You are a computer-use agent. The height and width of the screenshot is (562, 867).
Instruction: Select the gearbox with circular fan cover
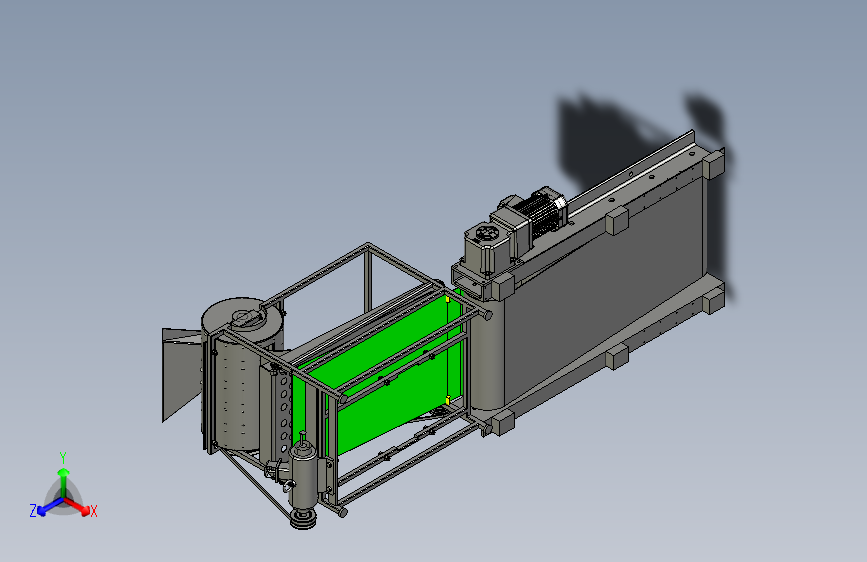pyautogui.click(x=487, y=245)
